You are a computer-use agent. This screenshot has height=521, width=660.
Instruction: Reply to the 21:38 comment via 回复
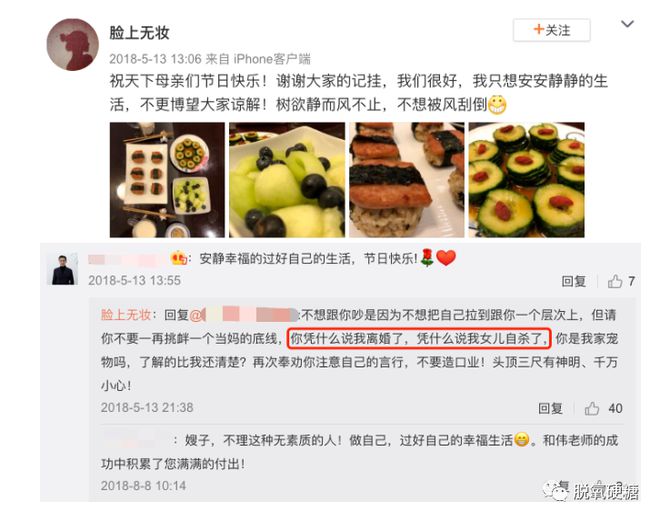click(x=550, y=408)
